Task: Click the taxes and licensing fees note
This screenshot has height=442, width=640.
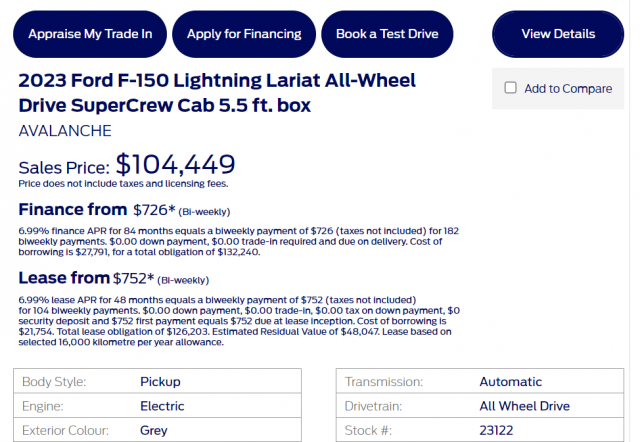Action: 123,184
